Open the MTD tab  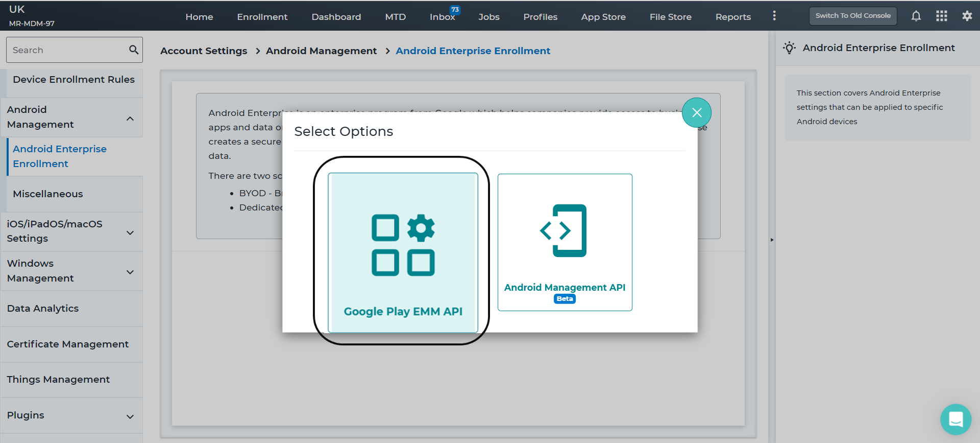(x=396, y=17)
